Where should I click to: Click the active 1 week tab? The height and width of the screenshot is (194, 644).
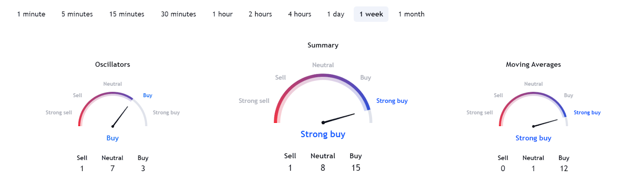(x=371, y=14)
